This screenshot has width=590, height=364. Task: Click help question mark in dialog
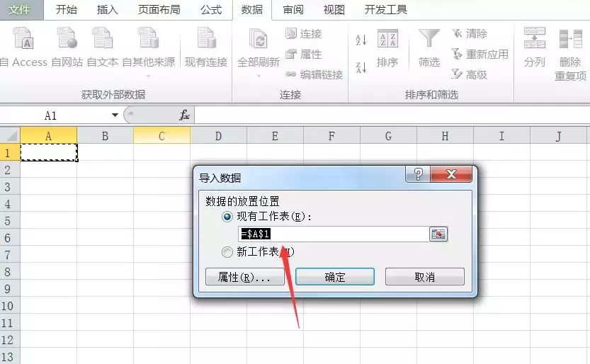click(418, 174)
